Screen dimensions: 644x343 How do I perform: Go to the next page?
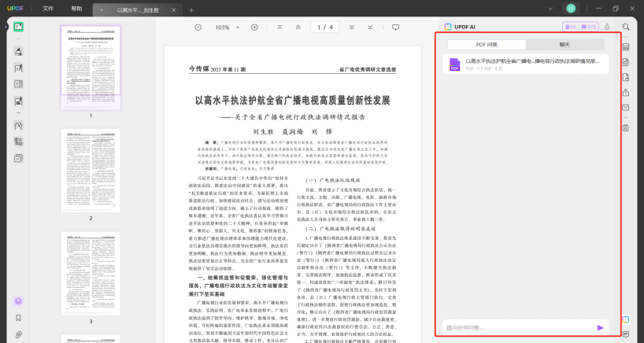[x=352, y=28]
